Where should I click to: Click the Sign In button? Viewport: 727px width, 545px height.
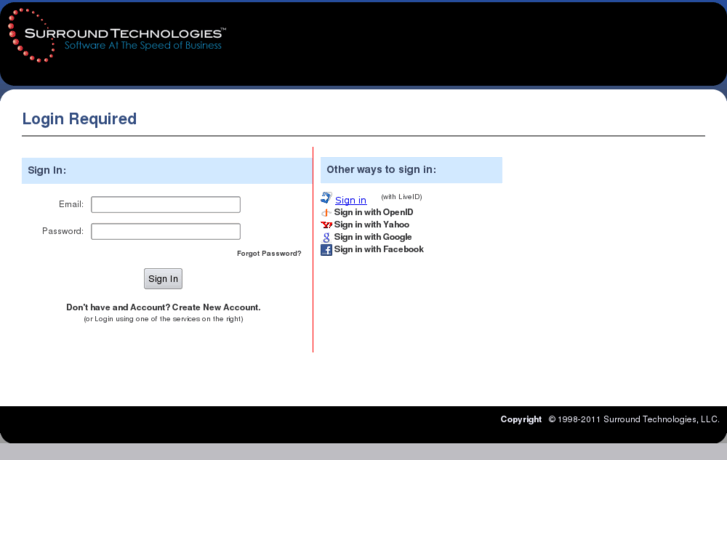(163, 279)
